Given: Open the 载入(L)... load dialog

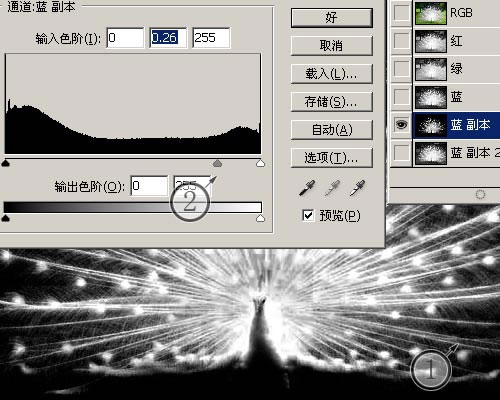Looking at the screenshot, I should [x=332, y=74].
